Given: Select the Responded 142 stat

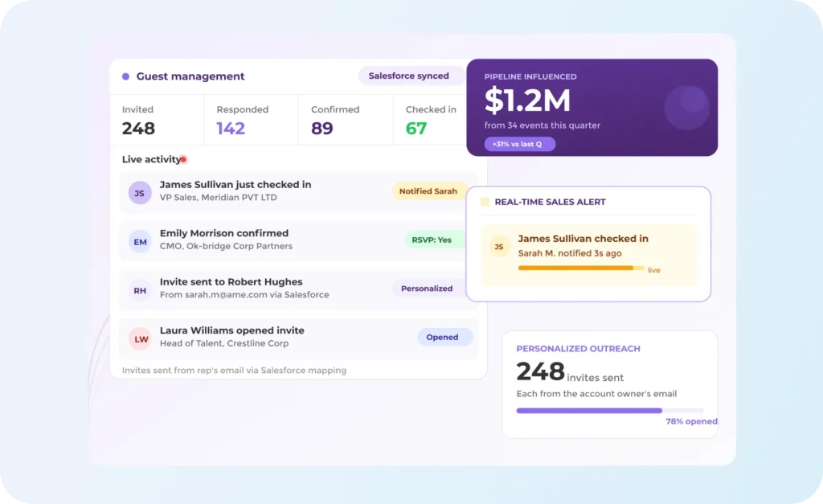Looking at the screenshot, I should pos(252,121).
